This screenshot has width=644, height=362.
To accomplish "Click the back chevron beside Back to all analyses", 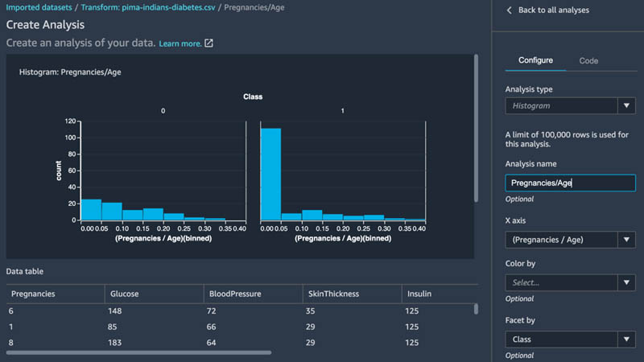I will 510,10.
